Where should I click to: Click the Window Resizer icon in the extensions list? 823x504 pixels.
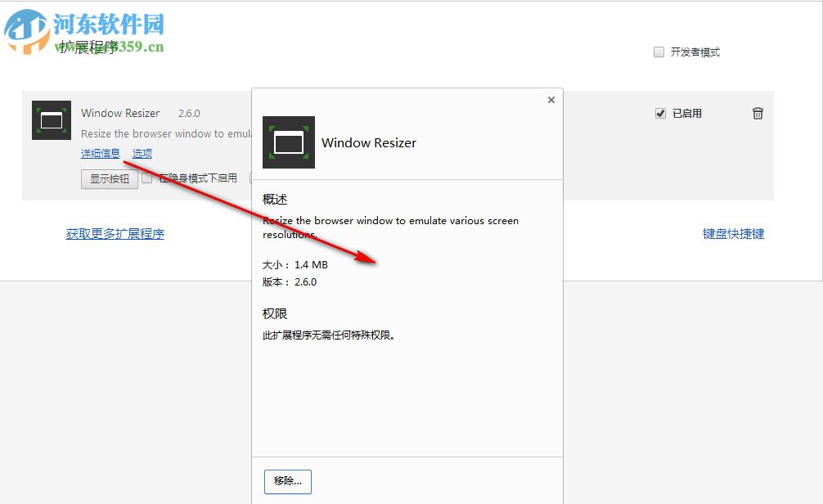(51, 119)
